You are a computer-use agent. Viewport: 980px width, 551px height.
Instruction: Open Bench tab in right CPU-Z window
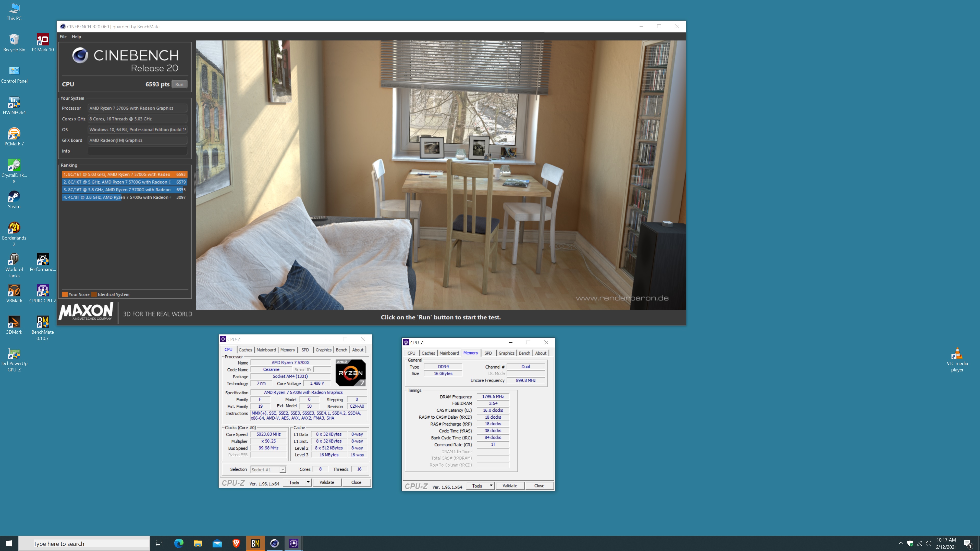[x=524, y=353]
